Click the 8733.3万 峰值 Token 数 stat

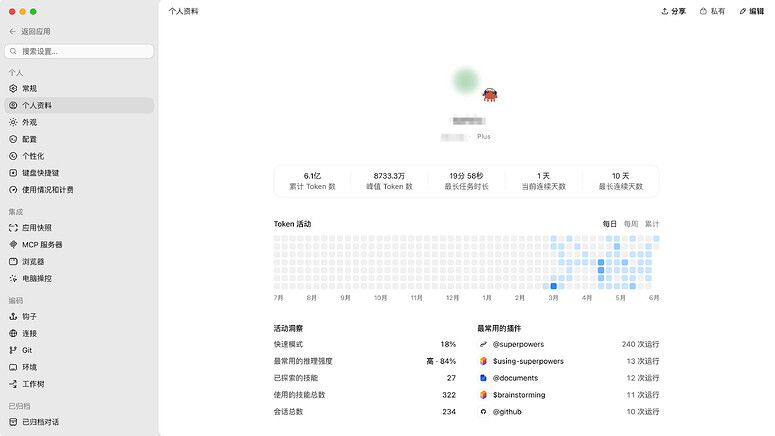pyautogui.click(x=389, y=181)
